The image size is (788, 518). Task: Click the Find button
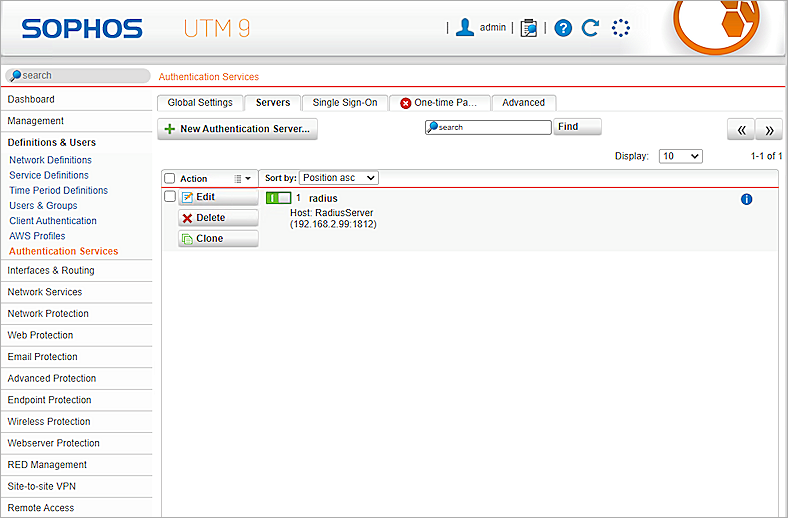point(577,127)
